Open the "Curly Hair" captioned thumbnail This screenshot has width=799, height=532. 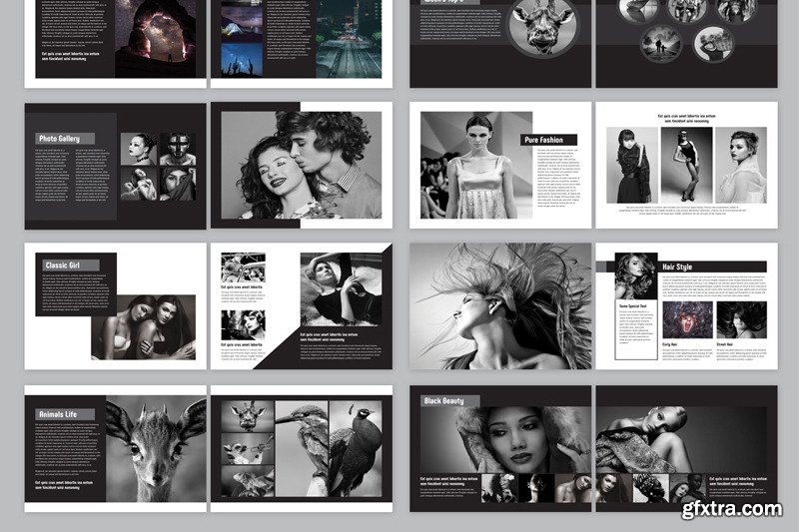[x=687, y=321]
